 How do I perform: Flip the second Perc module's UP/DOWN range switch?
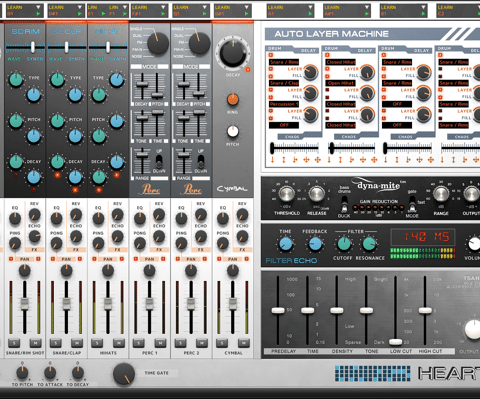(201, 161)
